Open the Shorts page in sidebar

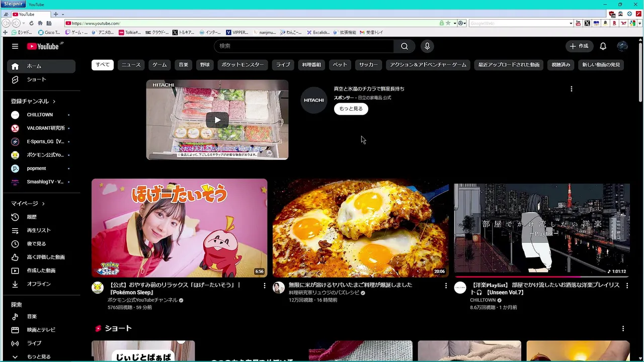point(41,79)
